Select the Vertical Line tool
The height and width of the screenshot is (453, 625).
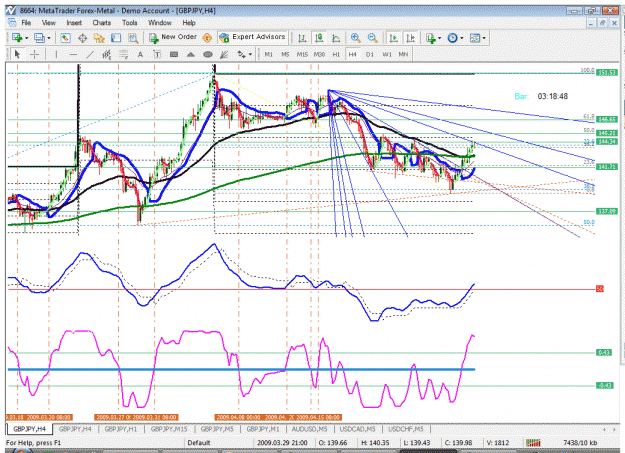click(x=56, y=54)
